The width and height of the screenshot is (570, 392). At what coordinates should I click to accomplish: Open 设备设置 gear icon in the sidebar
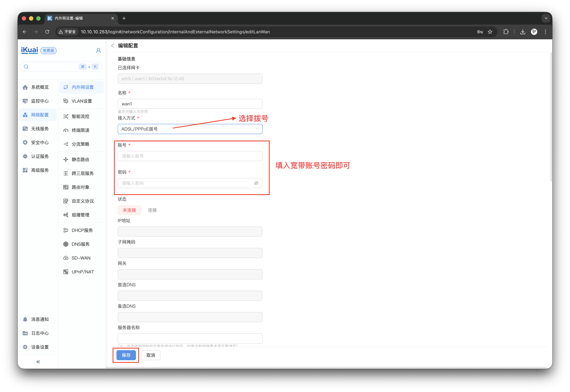pyautogui.click(x=25, y=347)
